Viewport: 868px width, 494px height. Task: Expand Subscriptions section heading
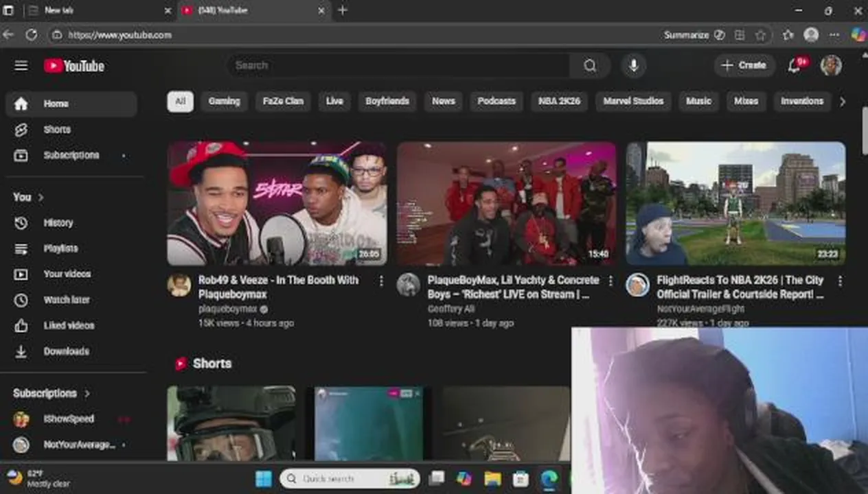click(x=52, y=393)
